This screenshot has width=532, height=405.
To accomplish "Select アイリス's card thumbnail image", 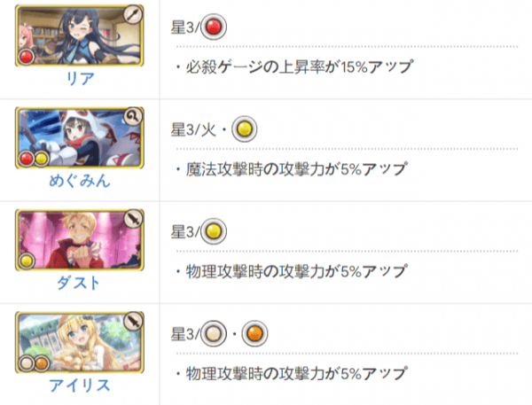I will click(80, 342).
